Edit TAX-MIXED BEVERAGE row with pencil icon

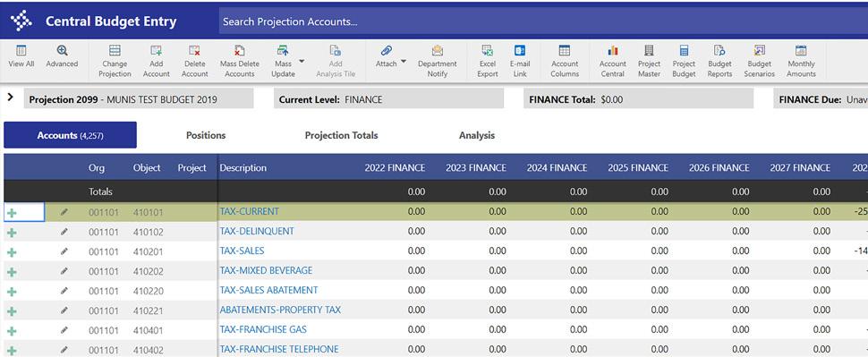(x=64, y=270)
